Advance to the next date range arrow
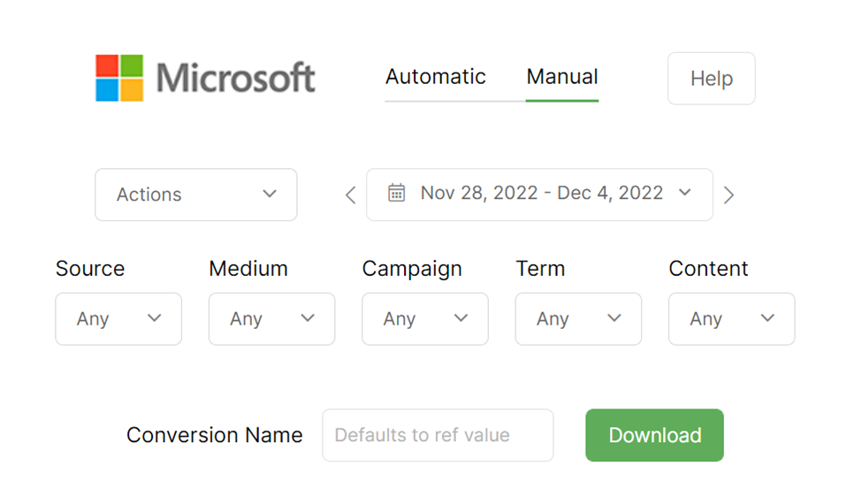The width and height of the screenshot is (854, 504). coord(728,195)
